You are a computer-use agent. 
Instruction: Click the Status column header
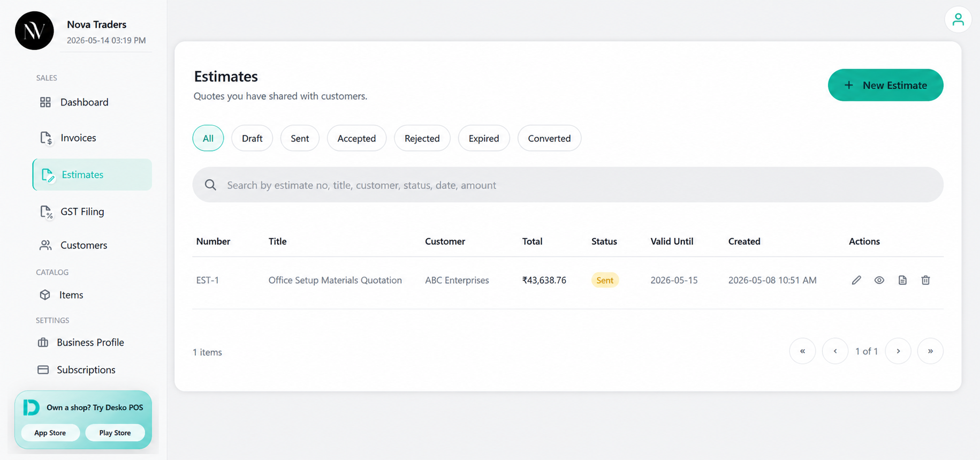coord(604,241)
